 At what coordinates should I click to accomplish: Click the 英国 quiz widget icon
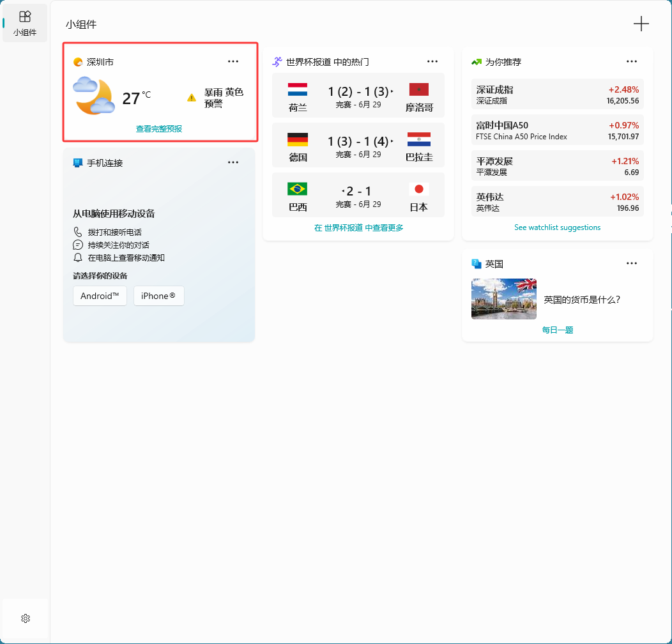point(477,264)
